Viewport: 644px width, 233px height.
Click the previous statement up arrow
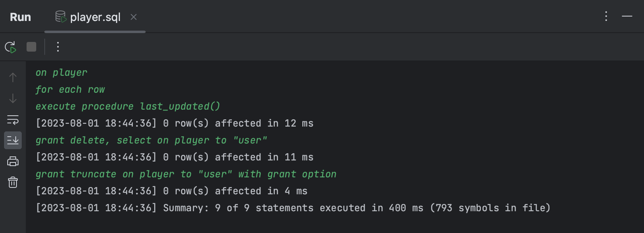point(12,77)
